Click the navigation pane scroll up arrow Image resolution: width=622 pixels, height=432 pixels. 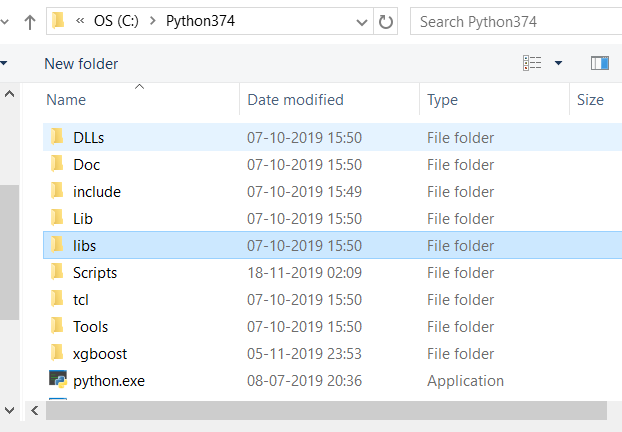click(x=10, y=94)
